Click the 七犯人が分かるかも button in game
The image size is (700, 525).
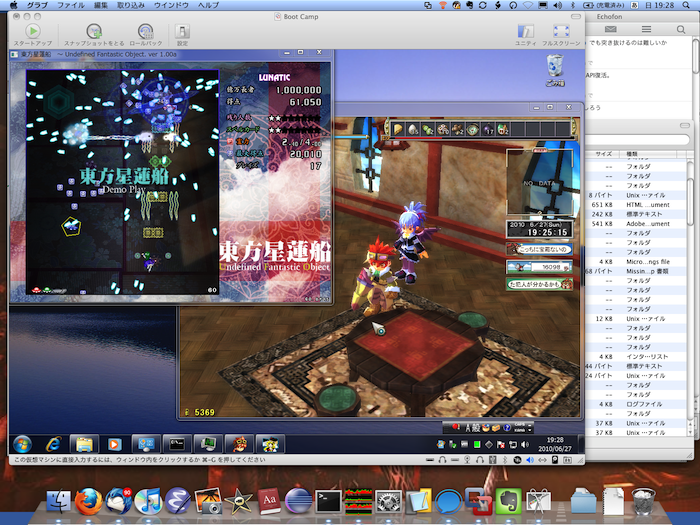(540, 284)
